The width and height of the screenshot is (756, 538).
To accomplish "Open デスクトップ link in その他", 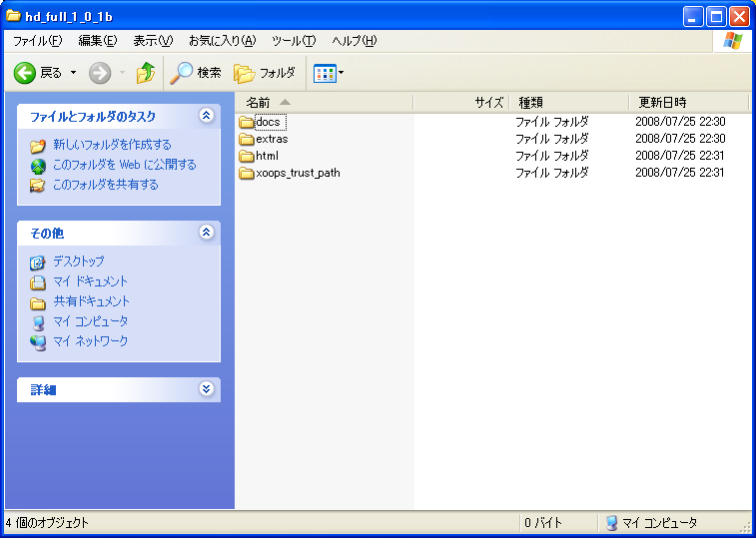I will point(79,262).
